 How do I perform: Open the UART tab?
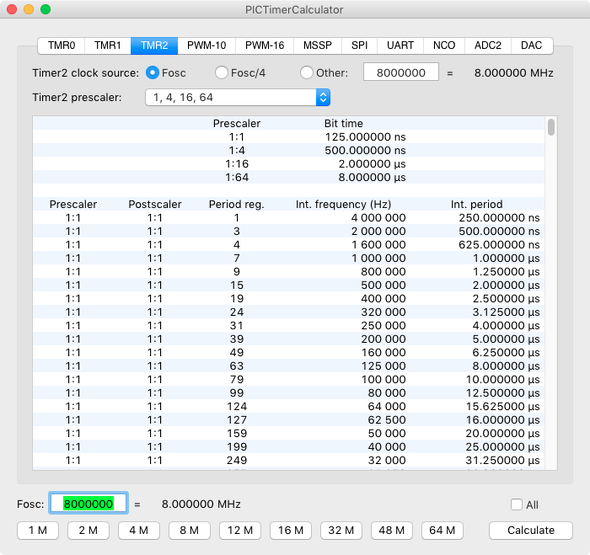[x=400, y=46]
